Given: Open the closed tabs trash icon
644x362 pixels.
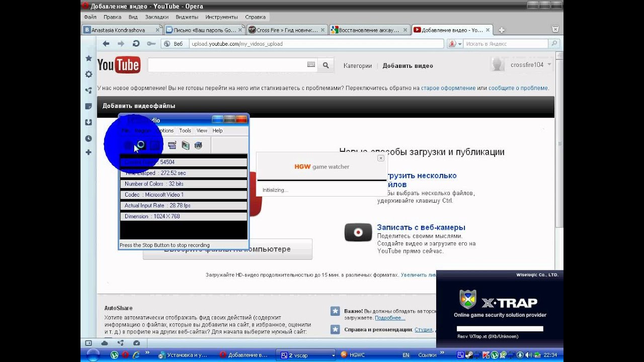Looking at the screenshot, I should [x=555, y=30].
